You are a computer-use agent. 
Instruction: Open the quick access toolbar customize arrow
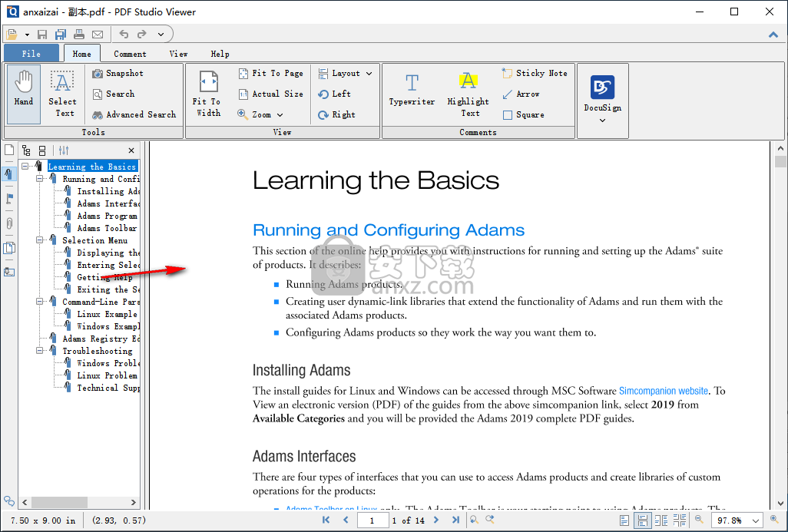coord(161,34)
